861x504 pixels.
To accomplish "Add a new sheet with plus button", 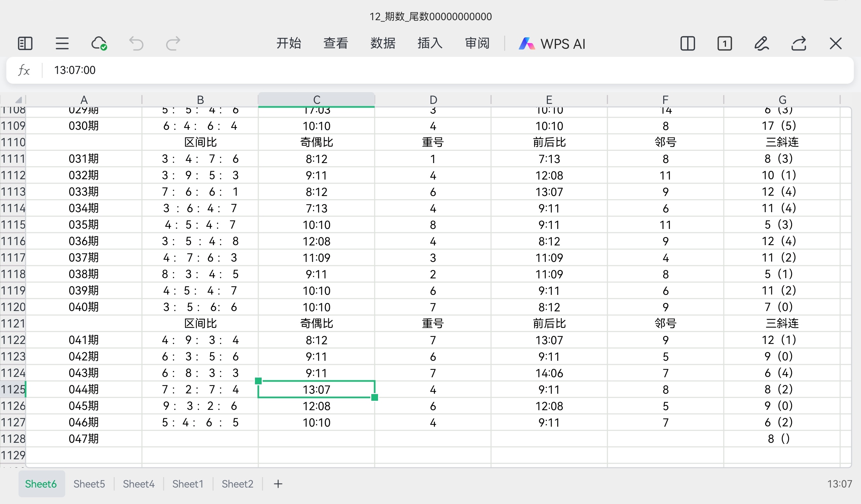I will [x=278, y=484].
